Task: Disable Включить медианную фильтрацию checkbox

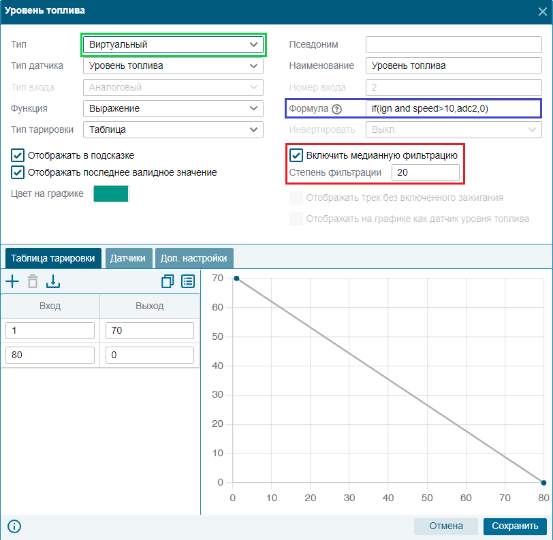Action: (x=296, y=155)
